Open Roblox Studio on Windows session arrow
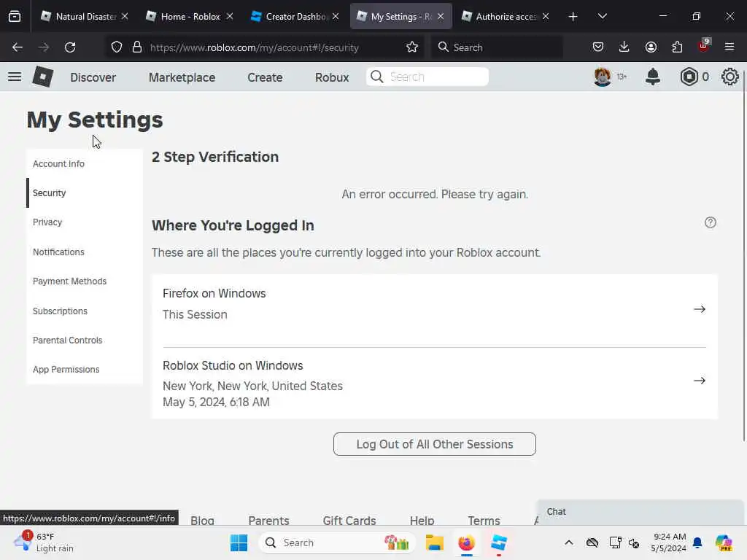This screenshot has width=747, height=560. pyautogui.click(x=700, y=381)
